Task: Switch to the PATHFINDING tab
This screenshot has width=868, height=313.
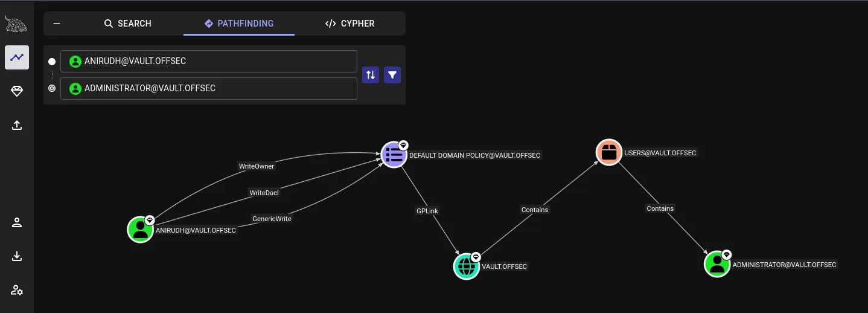Action: tap(239, 24)
